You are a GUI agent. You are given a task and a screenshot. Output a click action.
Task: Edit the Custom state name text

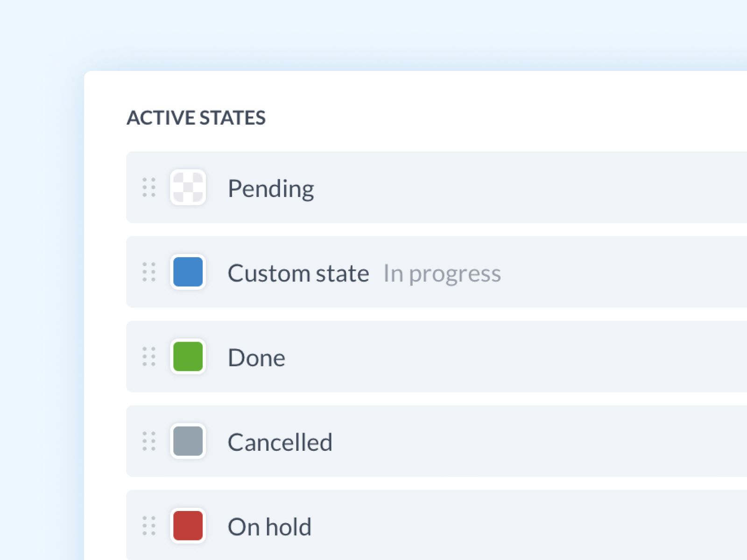[298, 273]
